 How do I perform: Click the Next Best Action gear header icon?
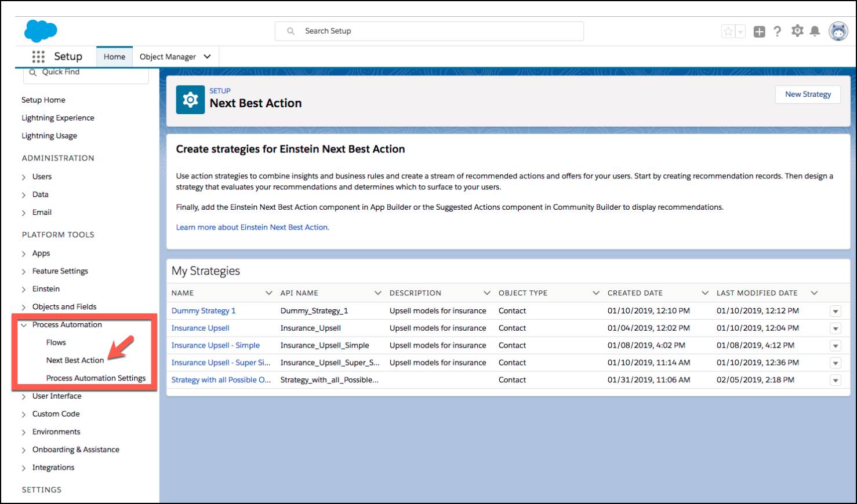click(x=190, y=100)
